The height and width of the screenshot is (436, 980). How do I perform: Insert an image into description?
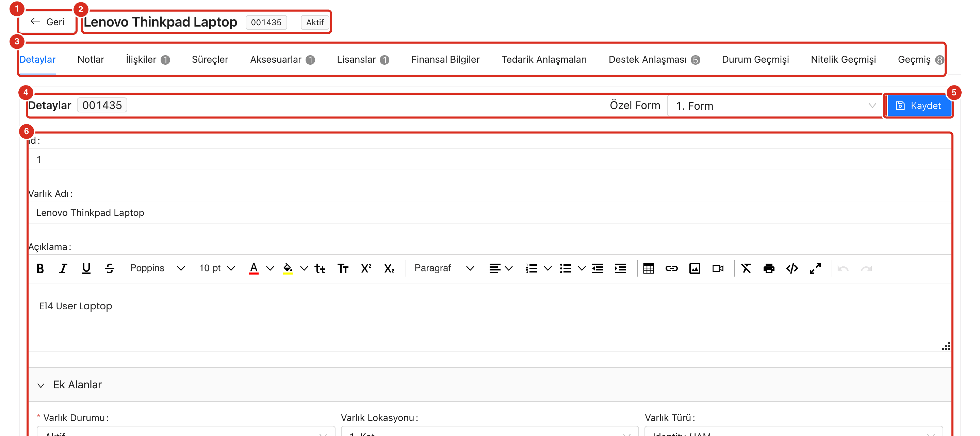click(x=695, y=268)
